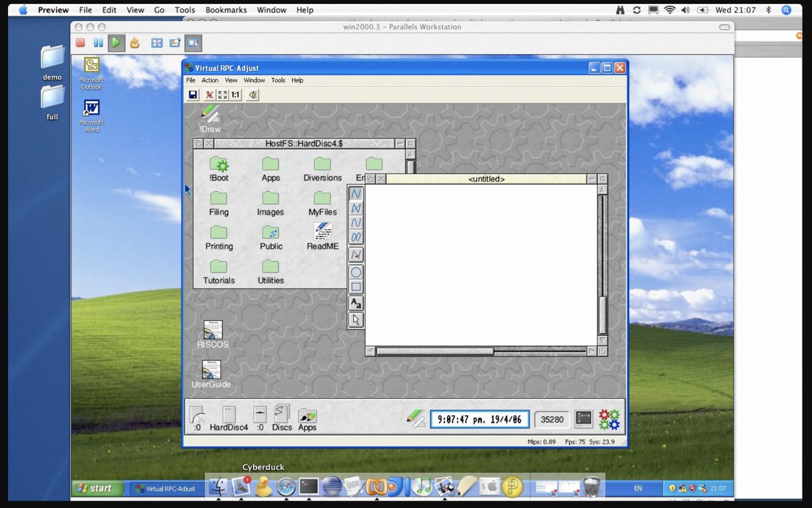Open the Help menu in Virtual RPC-Adjust
Viewport: 812px width, 508px height.
297,80
